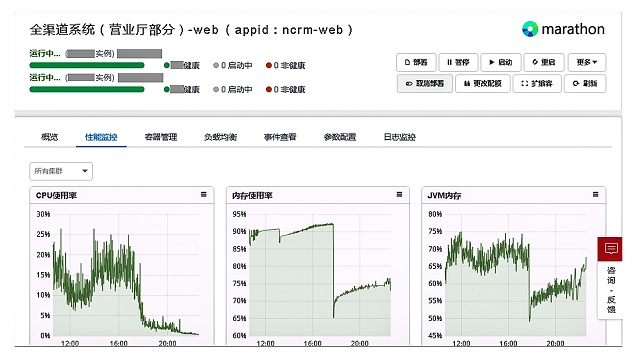The image size is (640, 360).
Task: Open the 所有集群 cluster dropdown
Action: coord(61,171)
